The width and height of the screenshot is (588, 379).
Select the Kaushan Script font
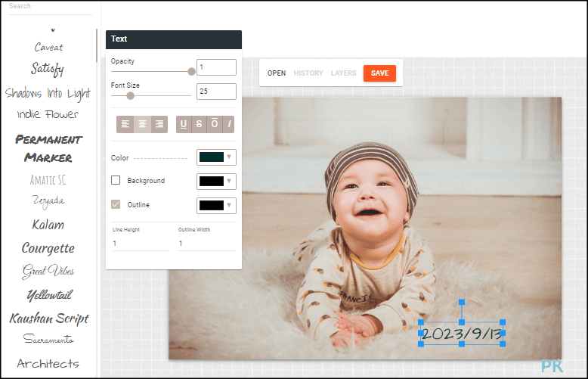click(49, 318)
